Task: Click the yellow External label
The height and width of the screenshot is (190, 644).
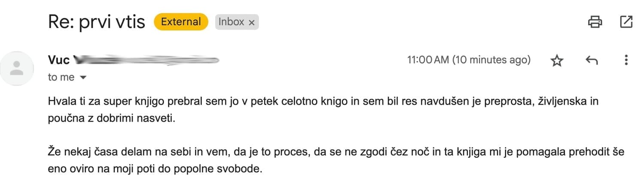Action: pyautogui.click(x=181, y=22)
